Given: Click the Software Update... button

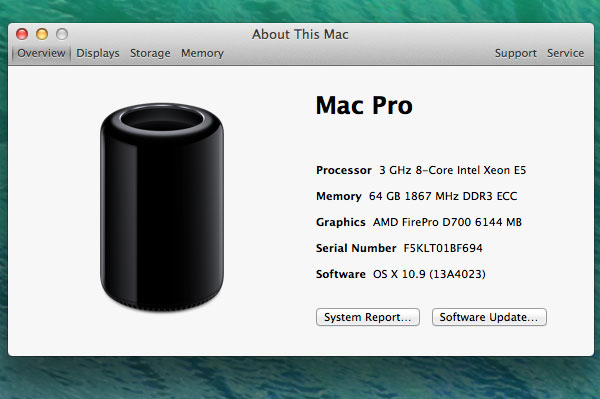Looking at the screenshot, I should [x=489, y=317].
